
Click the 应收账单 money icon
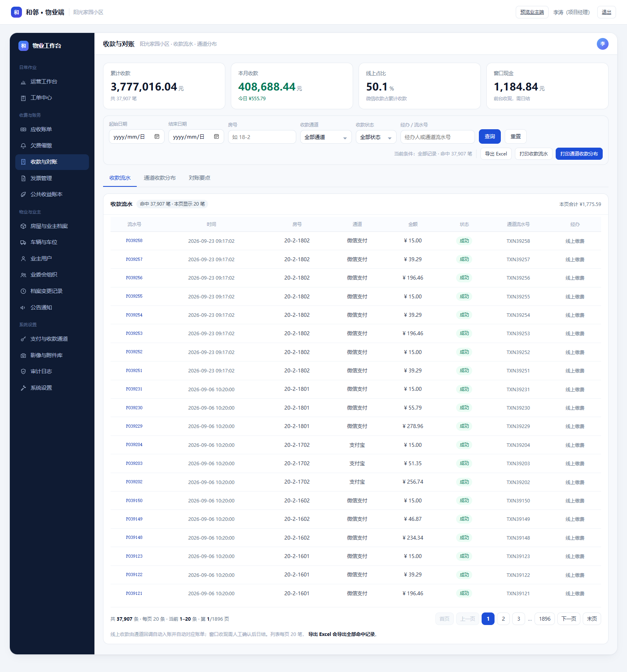(x=23, y=130)
